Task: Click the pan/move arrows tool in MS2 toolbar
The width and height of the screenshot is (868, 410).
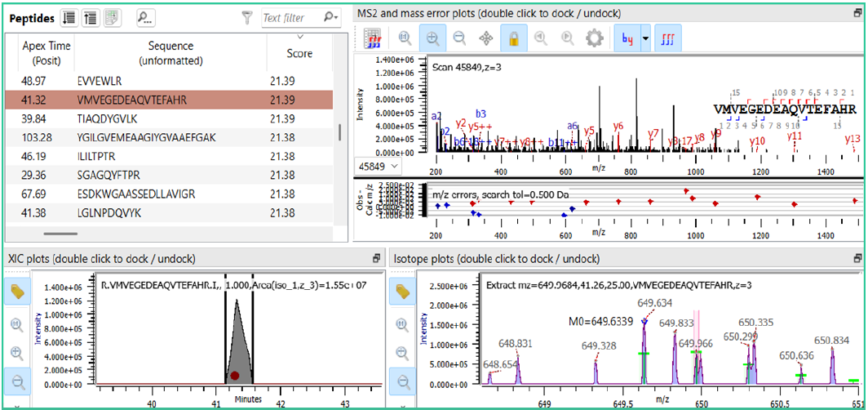Action: pyautogui.click(x=487, y=38)
